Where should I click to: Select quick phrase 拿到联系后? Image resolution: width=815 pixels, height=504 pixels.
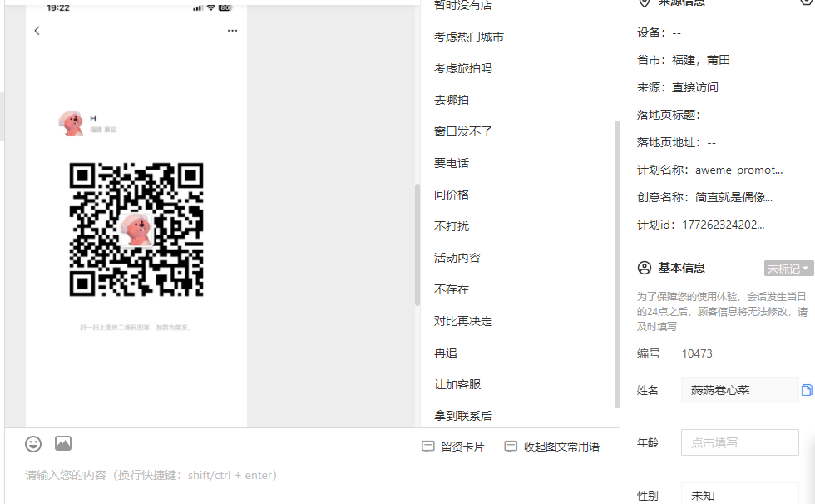click(x=463, y=416)
